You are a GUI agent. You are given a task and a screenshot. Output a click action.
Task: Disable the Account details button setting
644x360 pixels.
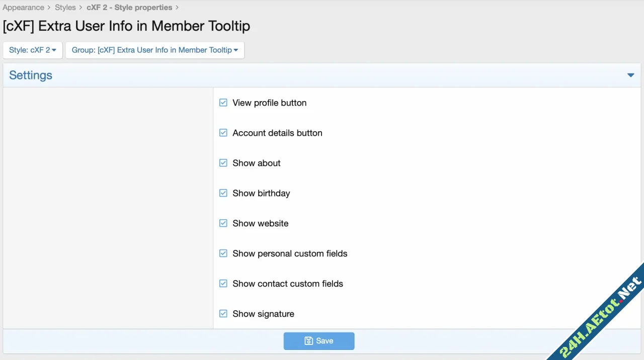tap(223, 133)
